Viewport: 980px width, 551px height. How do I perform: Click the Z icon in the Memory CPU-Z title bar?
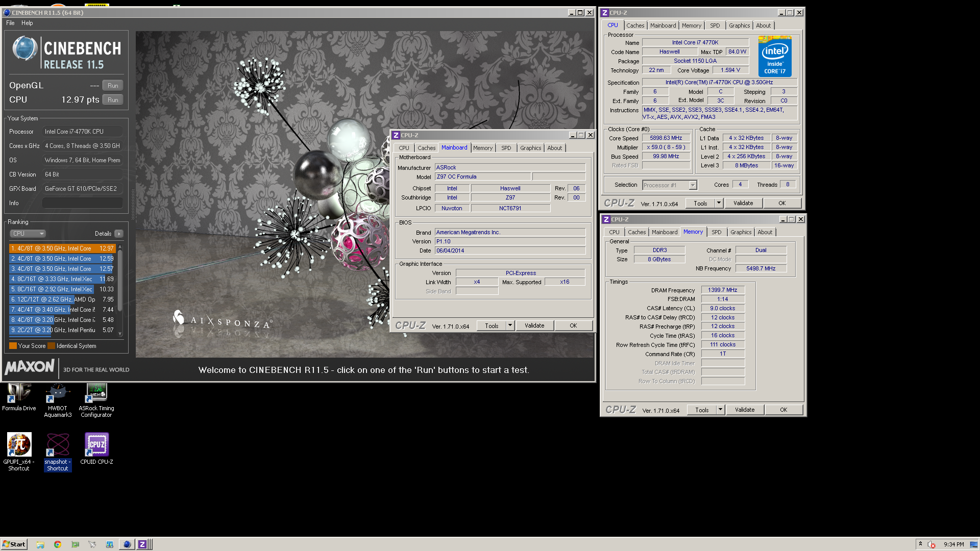point(606,219)
